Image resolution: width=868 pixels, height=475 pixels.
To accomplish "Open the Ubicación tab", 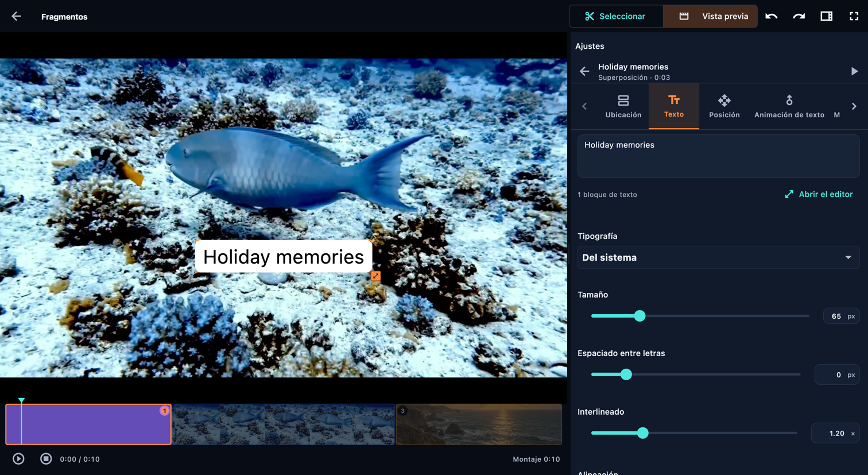I will click(x=623, y=107).
